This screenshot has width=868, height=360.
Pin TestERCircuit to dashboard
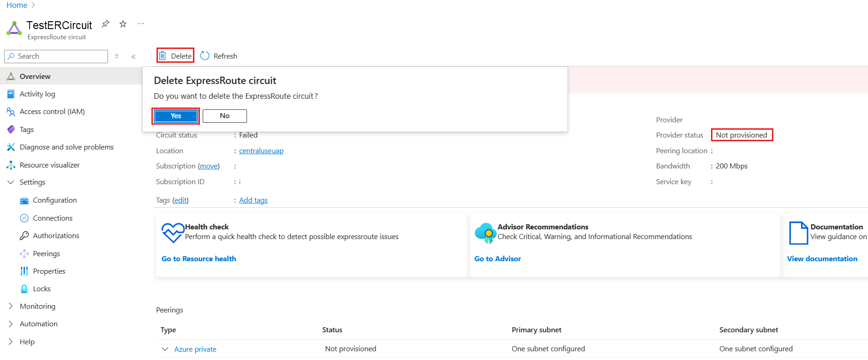pos(106,24)
